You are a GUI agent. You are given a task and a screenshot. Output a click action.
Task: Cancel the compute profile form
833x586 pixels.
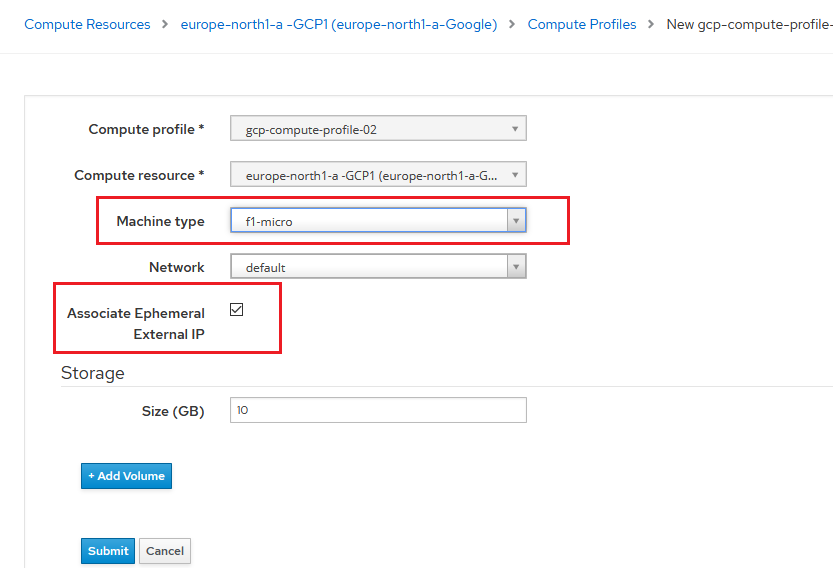165,551
